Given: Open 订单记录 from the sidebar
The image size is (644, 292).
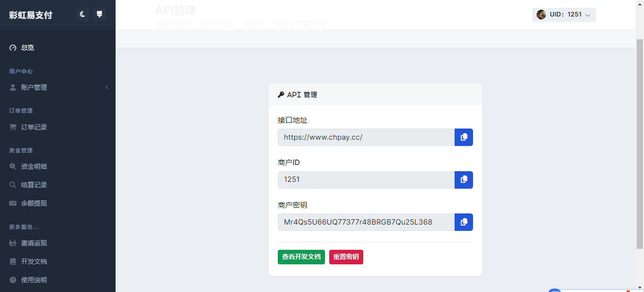Looking at the screenshot, I should [34, 127].
